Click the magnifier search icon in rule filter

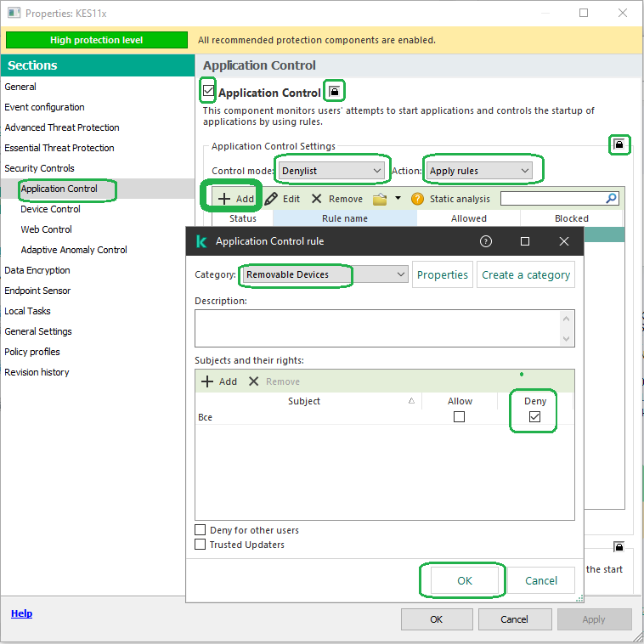tap(611, 199)
